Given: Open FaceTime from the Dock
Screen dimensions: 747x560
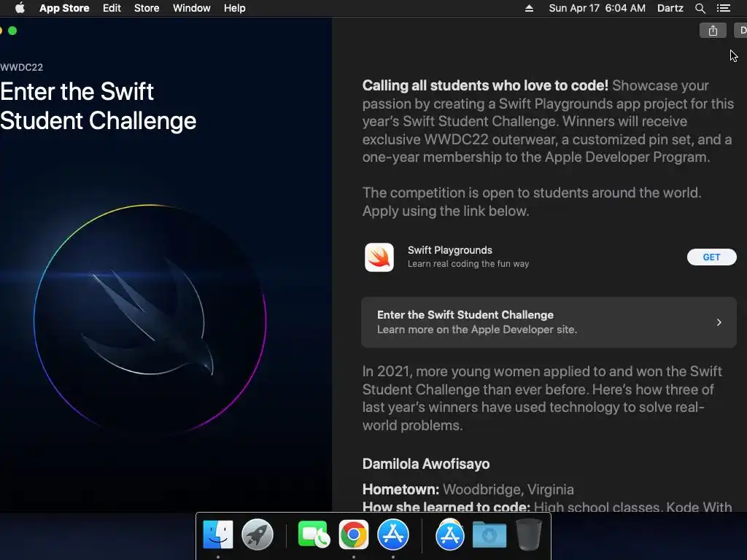Looking at the screenshot, I should pos(314,534).
